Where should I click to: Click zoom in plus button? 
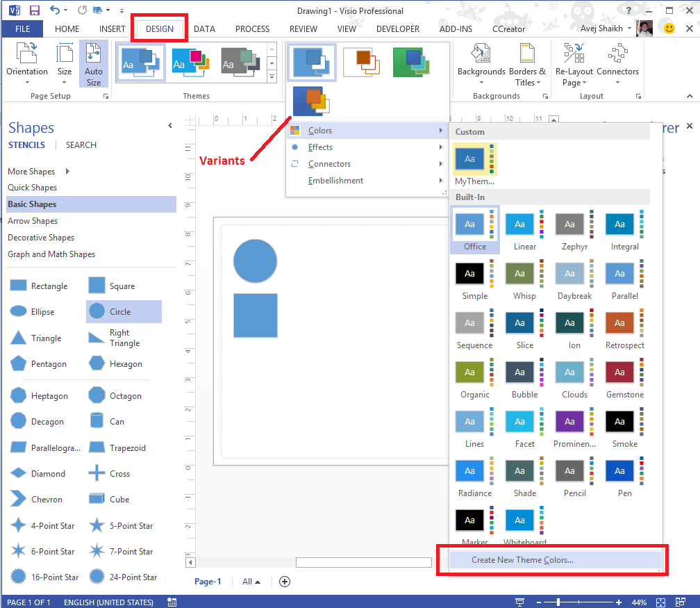pos(618,602)
